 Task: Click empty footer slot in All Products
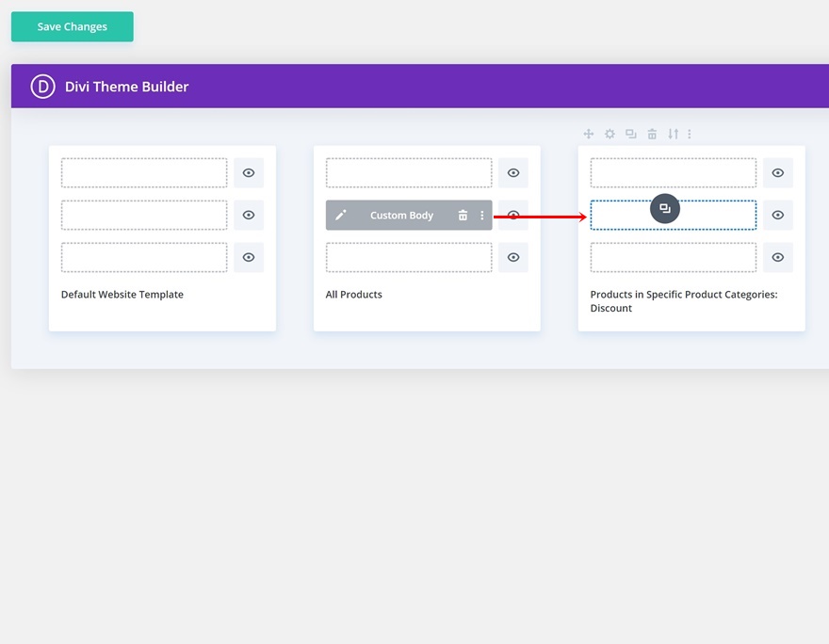409,257
